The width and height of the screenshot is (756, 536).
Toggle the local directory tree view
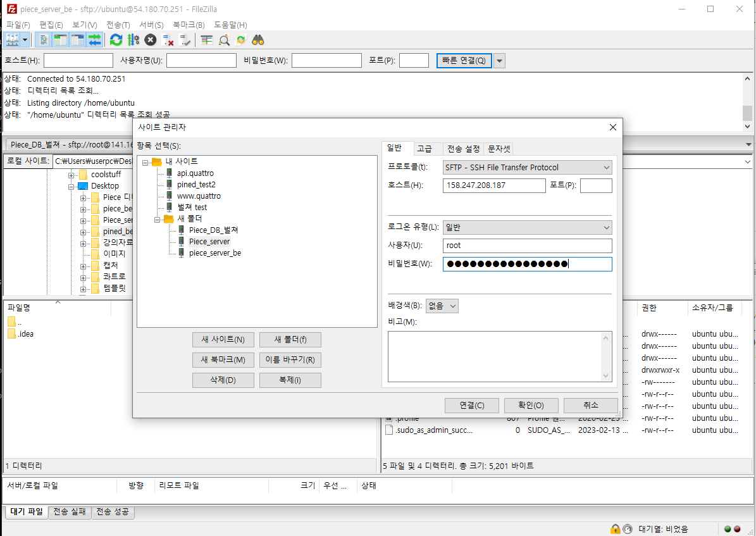point(60,40)
